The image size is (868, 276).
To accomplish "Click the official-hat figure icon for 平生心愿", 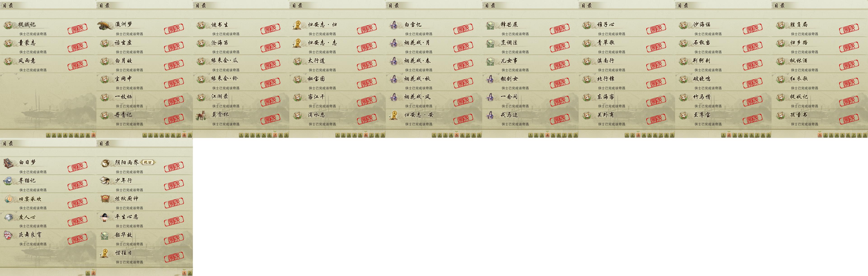I will 105,217.
